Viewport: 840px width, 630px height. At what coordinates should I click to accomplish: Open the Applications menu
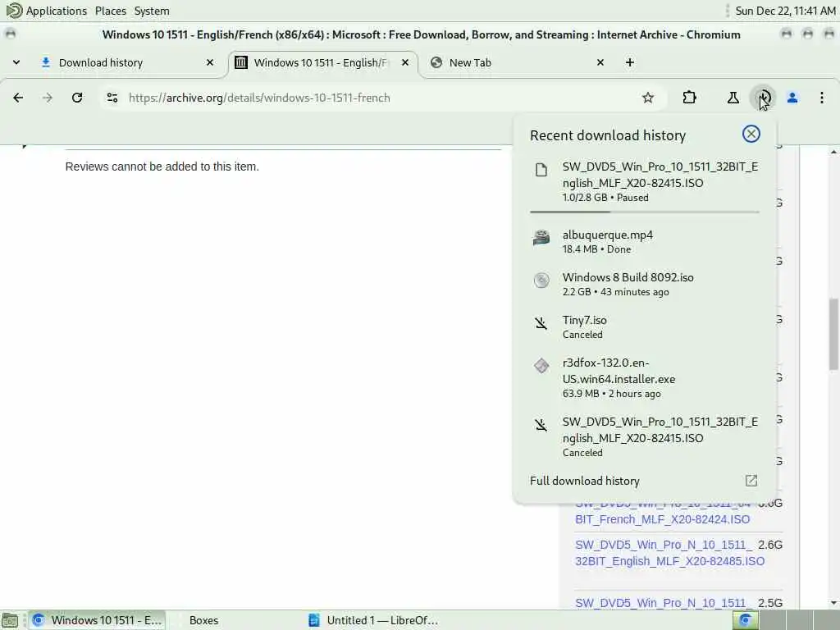[48, 11]
